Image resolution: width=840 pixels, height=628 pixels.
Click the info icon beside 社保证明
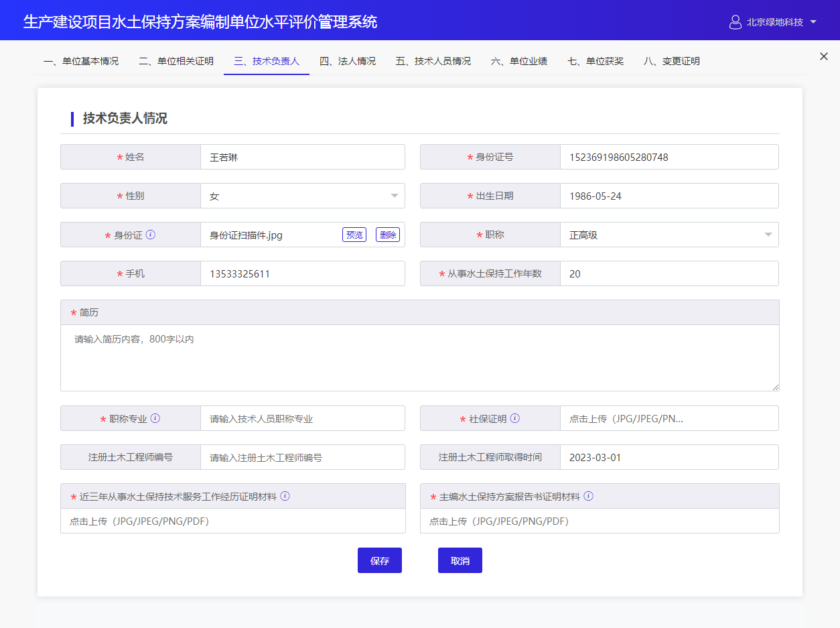(514, 418)
